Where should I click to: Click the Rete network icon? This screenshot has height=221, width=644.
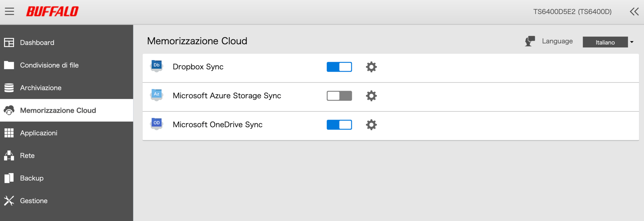pos(9,156)
